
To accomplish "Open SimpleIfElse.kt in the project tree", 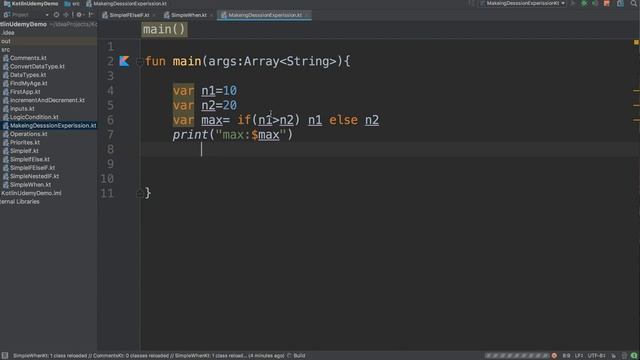I will tap(30, 160).
